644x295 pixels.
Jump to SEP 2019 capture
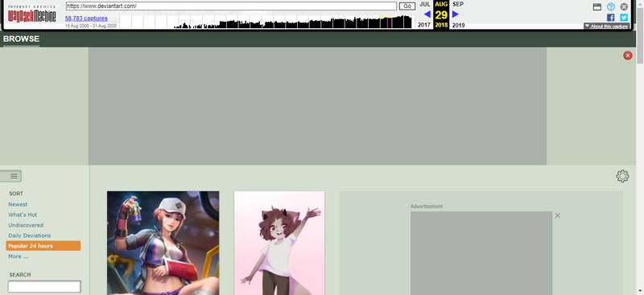[458, 14]
